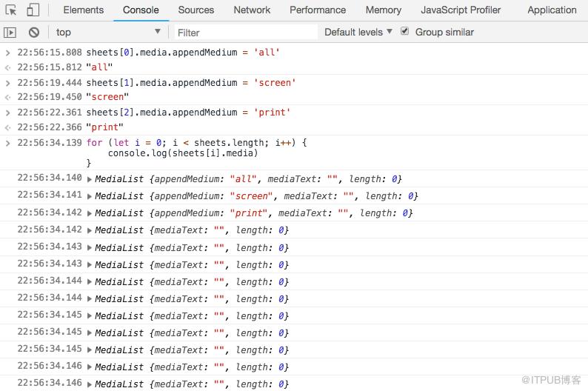The width and height of the screenshot is (588, 391).
Task: Click the returned "screen" result value
Action: point(107,97)
